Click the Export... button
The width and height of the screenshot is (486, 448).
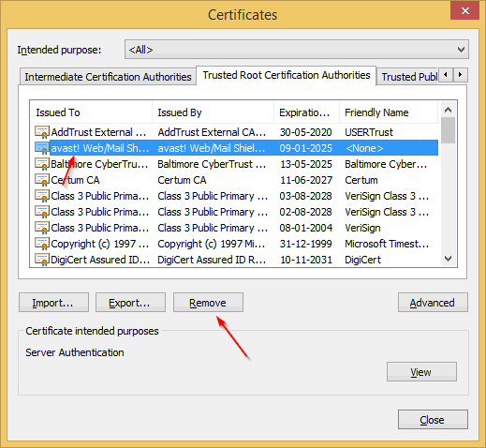130,303
